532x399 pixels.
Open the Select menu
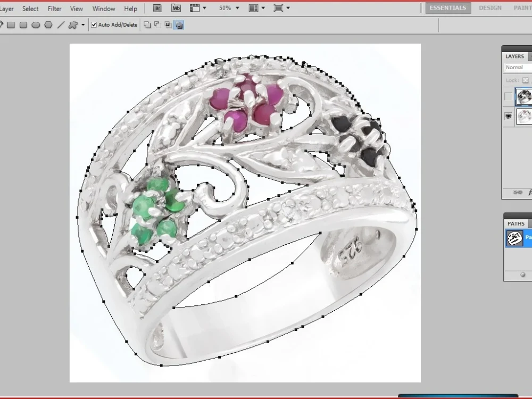(x=30, y=9)
